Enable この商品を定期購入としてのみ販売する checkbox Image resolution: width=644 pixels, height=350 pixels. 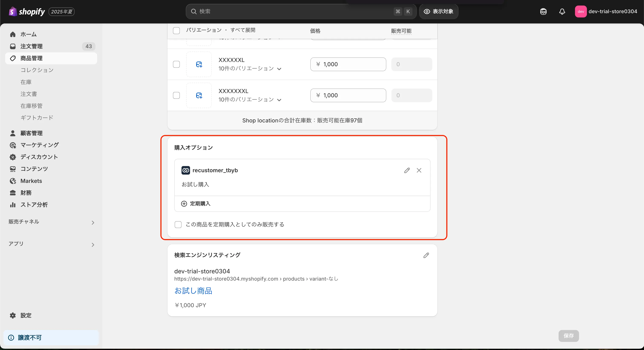(x=178, y=225)
